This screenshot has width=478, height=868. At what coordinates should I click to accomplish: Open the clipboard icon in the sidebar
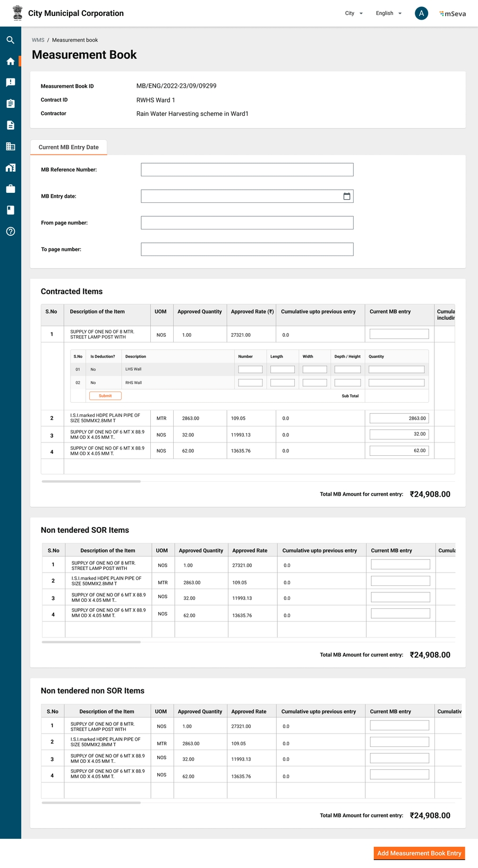[10, 104]
